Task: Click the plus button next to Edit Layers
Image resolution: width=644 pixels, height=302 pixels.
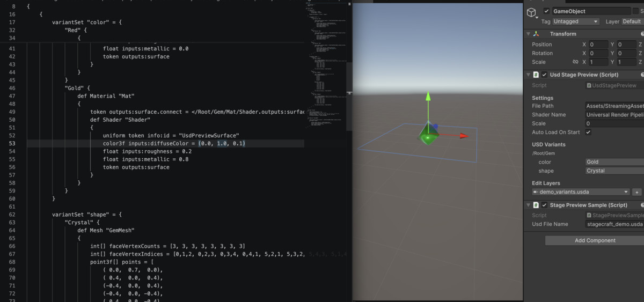Action: (x=636, y=191)
